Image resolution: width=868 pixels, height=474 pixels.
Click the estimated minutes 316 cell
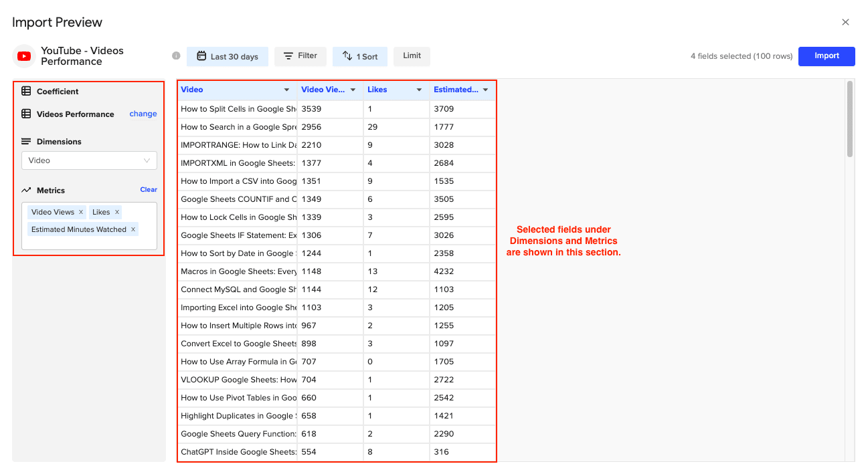click(463, 452)
